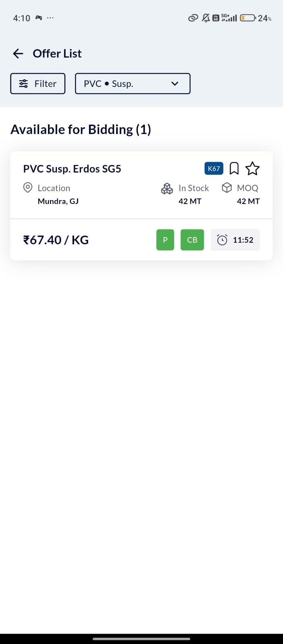Tap the CB indicator button
283x644 pixels.
192,239
